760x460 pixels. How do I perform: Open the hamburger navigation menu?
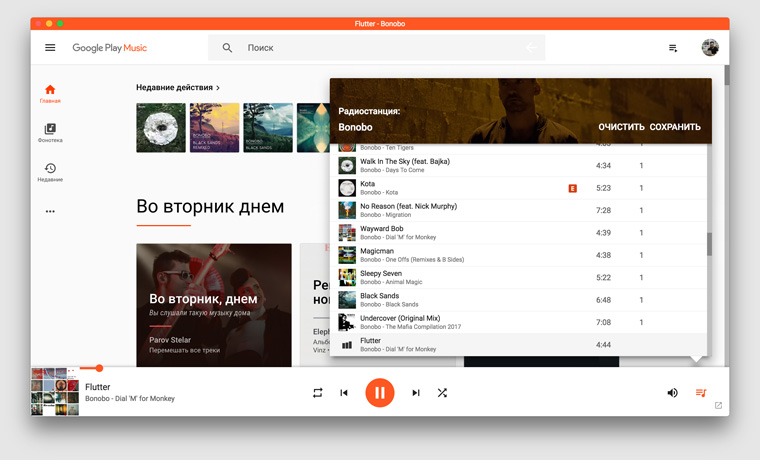coord(50,48)
